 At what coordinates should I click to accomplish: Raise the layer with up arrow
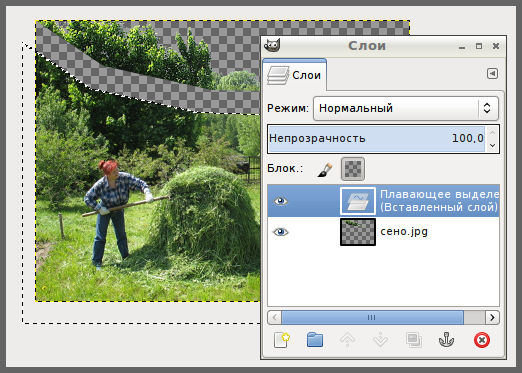[x=347, y=340]
